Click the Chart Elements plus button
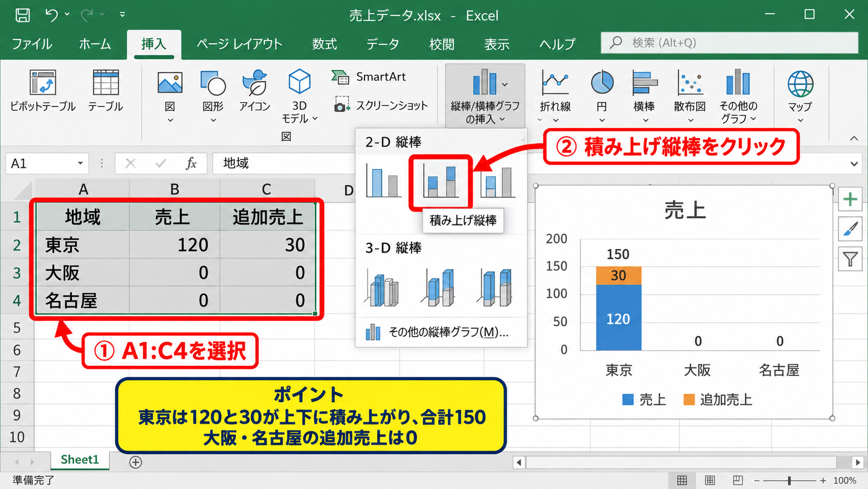This screenshot has width=868, height=489. (x=850, y=200)
